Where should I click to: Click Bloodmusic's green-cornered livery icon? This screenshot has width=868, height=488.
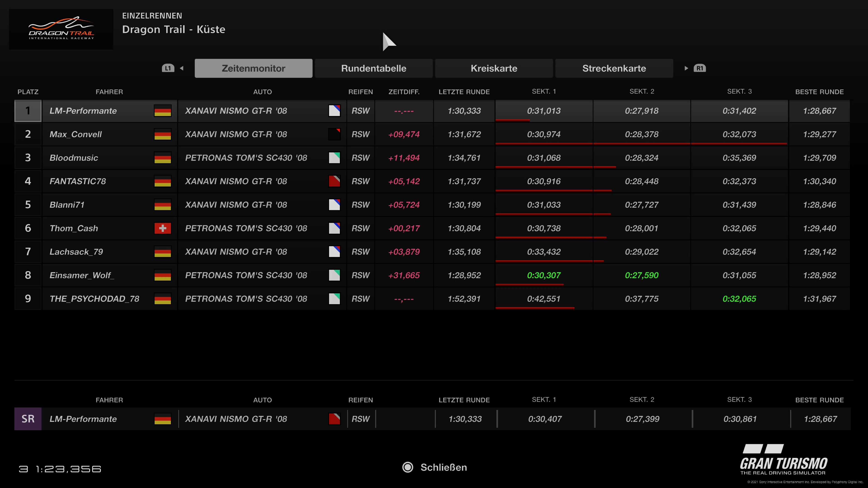coord(334,158)
